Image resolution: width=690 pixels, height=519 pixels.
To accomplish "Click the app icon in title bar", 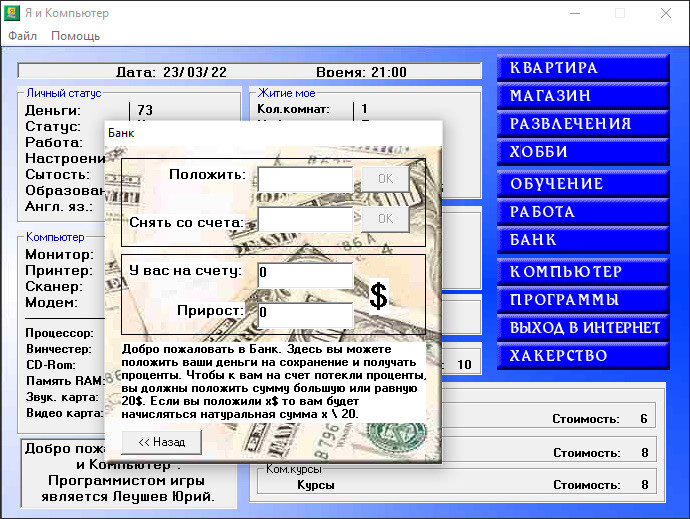I will (x=12, y=13).
